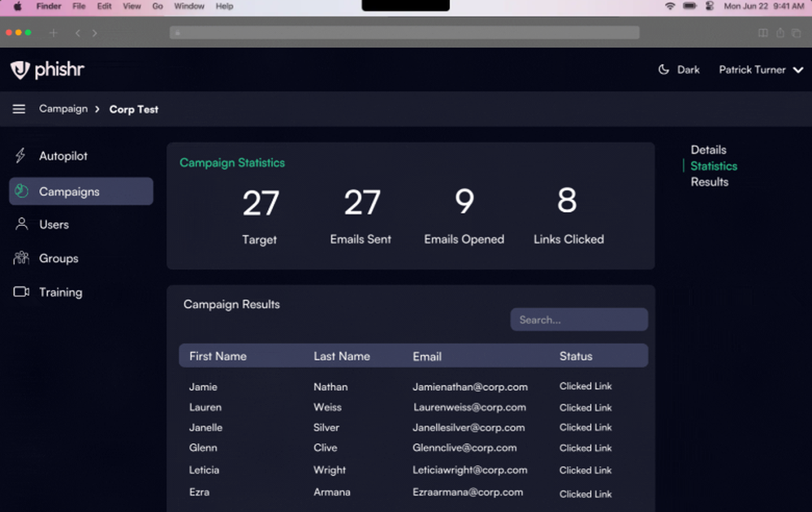812x512 pixels.
Task: Open the Help menu
Action: pyautogui.click(x=224, y=7)
